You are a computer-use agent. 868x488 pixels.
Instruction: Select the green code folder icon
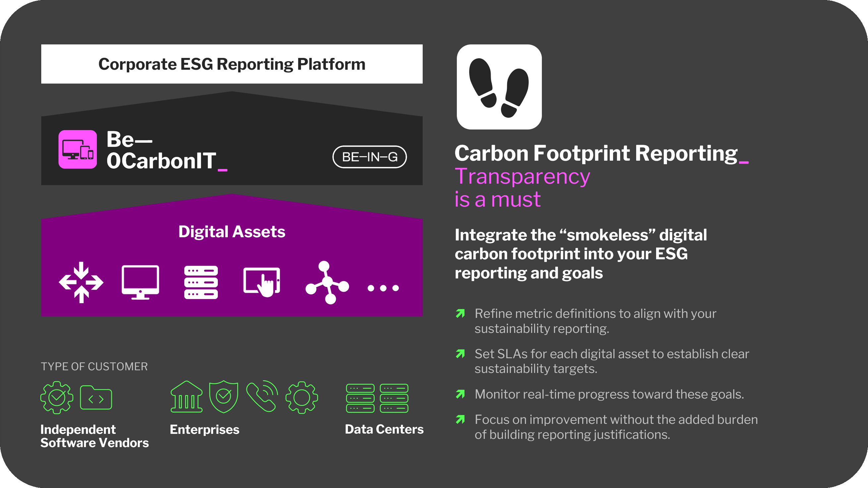[x=96, y=398]
